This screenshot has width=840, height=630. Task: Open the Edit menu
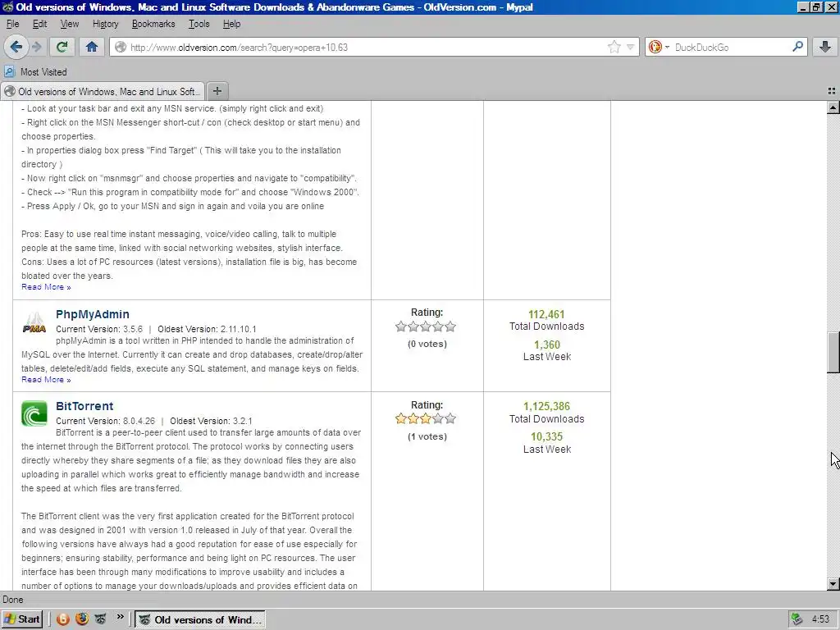tap(39, 24)
